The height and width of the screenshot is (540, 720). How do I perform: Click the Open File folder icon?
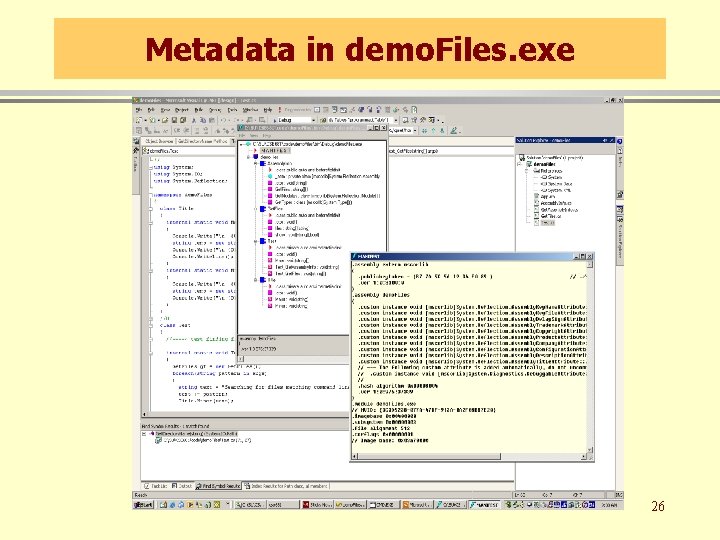(165, 120)
